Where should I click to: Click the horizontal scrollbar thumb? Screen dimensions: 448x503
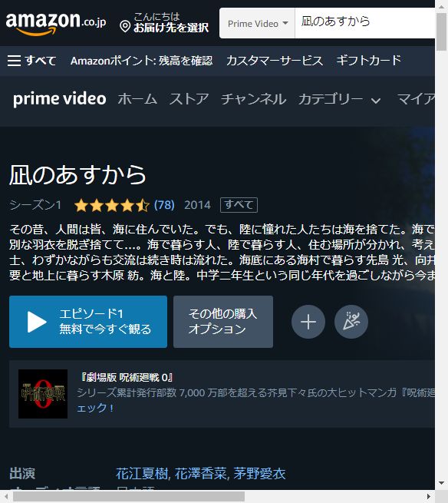(129, 497)
